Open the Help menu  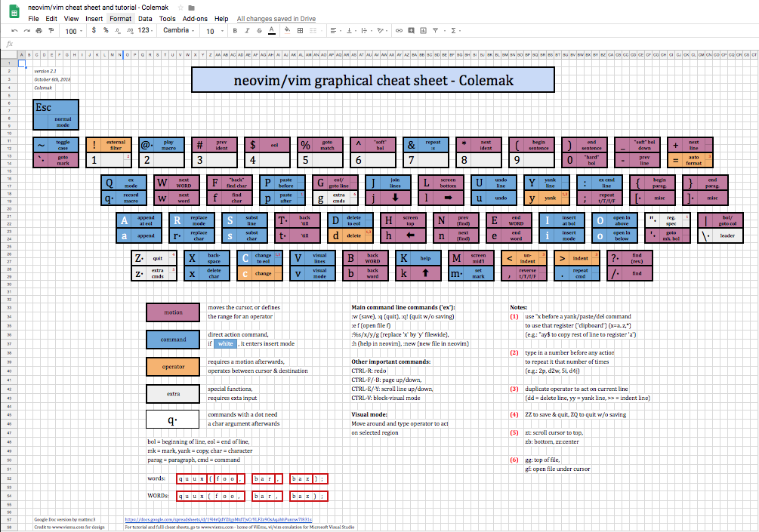point(221,19)
